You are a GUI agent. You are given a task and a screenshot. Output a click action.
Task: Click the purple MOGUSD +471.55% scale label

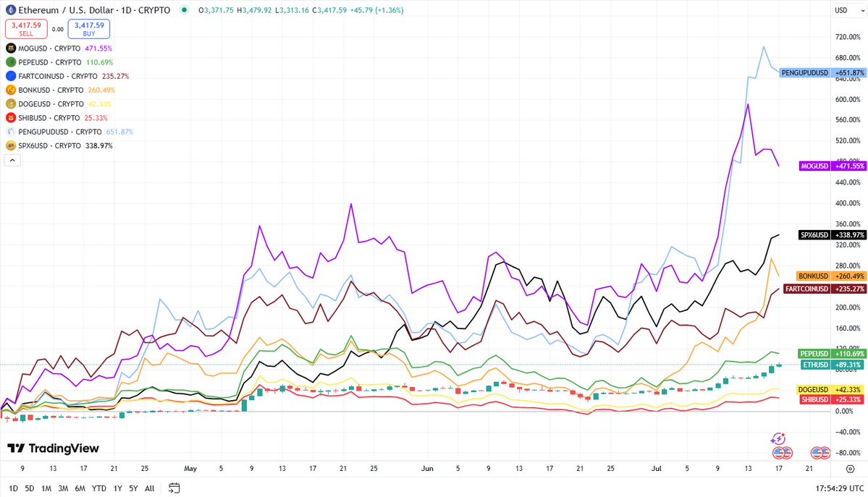pyautogui.click(x=832, y=166)
